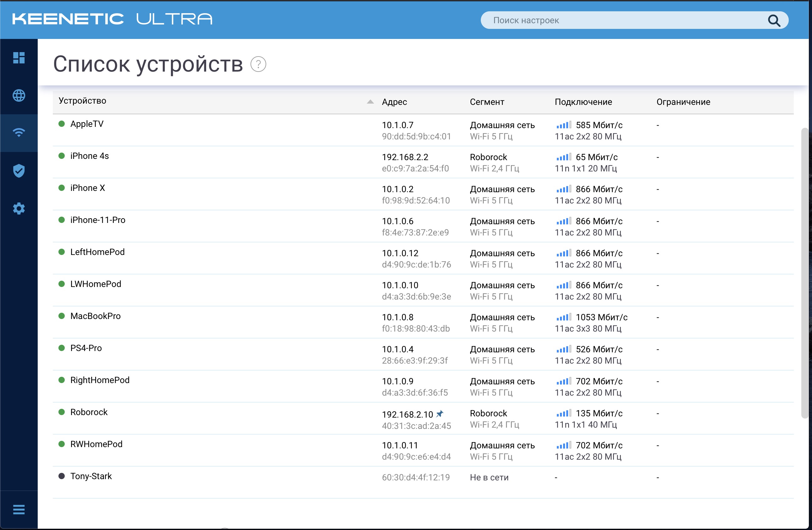Click MAC address 28:66:e3:9f:29:3f
Image resolution: width=812 pixels, height=530 pixels.
415,360
